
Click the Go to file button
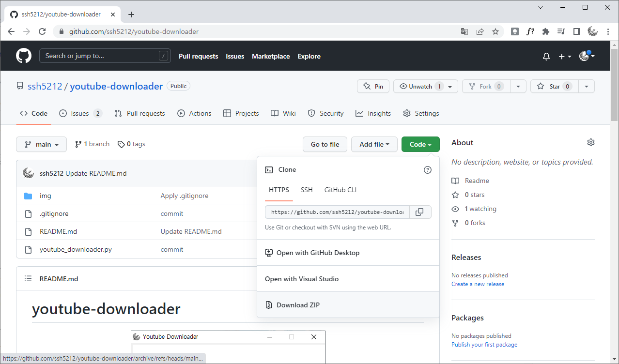point(325,144)
